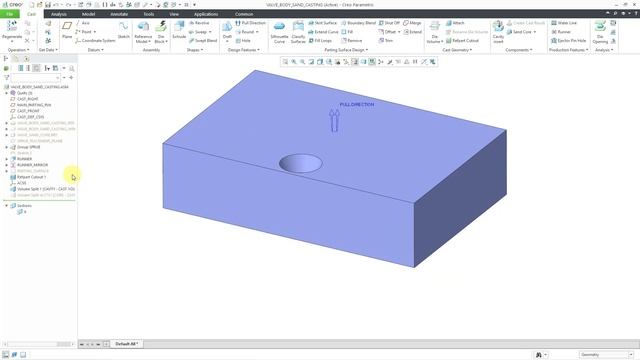Click the Draft tool
Viewport: 640px width, 360px height.
[x=227, y=31]
